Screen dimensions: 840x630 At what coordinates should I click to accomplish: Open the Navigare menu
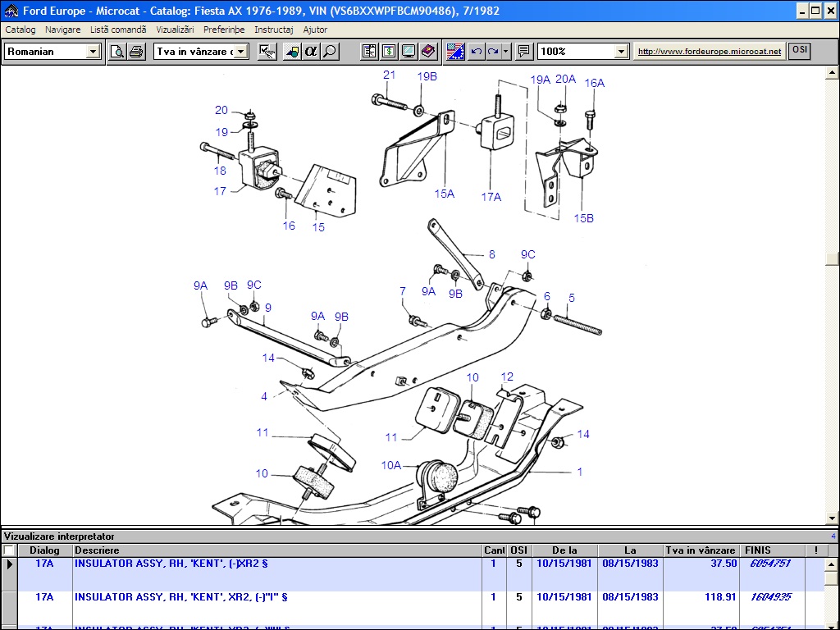(63, 30)
